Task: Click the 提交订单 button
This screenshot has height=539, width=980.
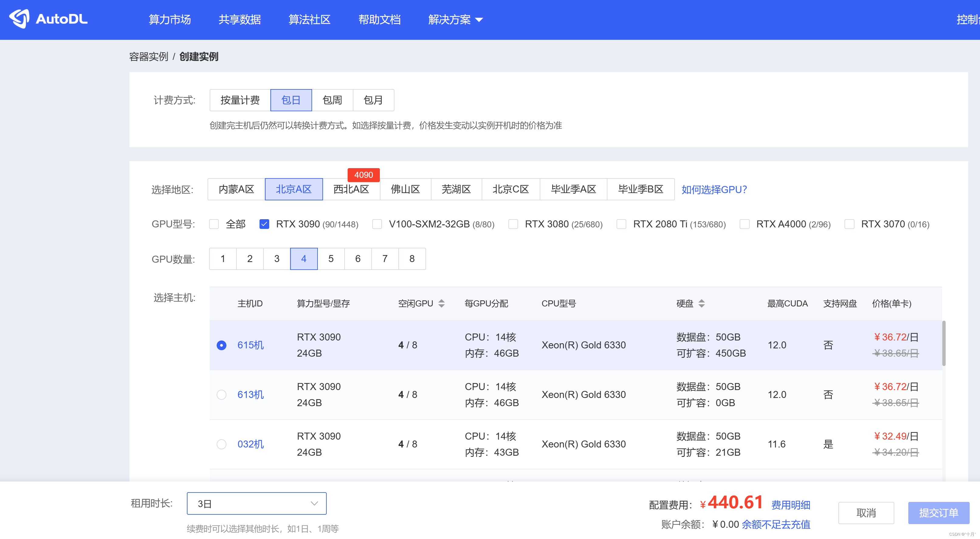Action: 938,513
